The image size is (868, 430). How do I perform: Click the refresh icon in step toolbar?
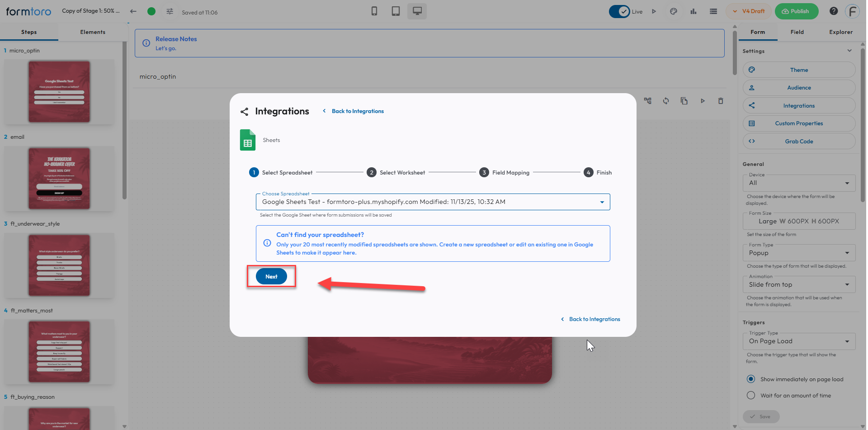666,101
